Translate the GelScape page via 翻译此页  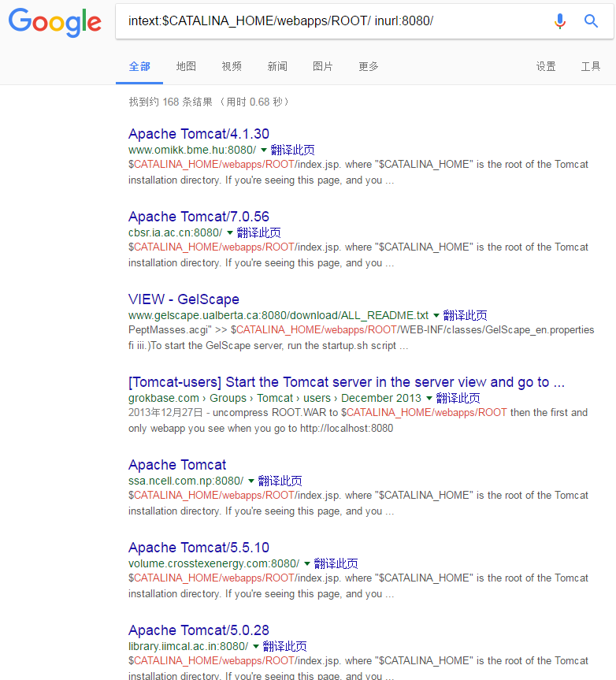[x=465, y=315]
